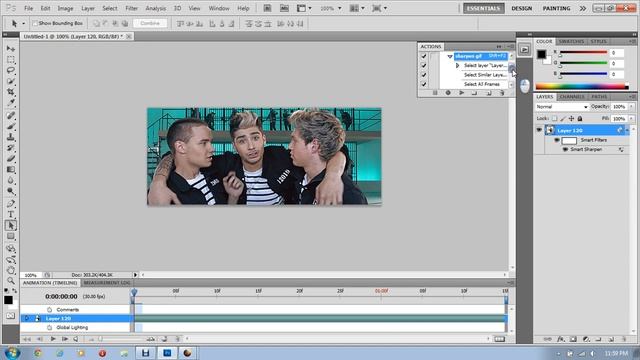Expand Layer 120 in the animation timeline

[x=27, y=318]
